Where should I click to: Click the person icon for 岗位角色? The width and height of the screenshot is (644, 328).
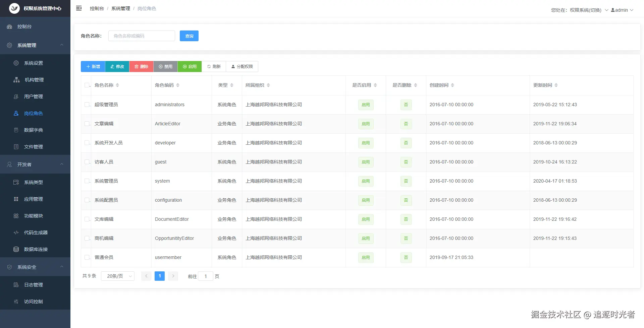(x=16, y=113)
